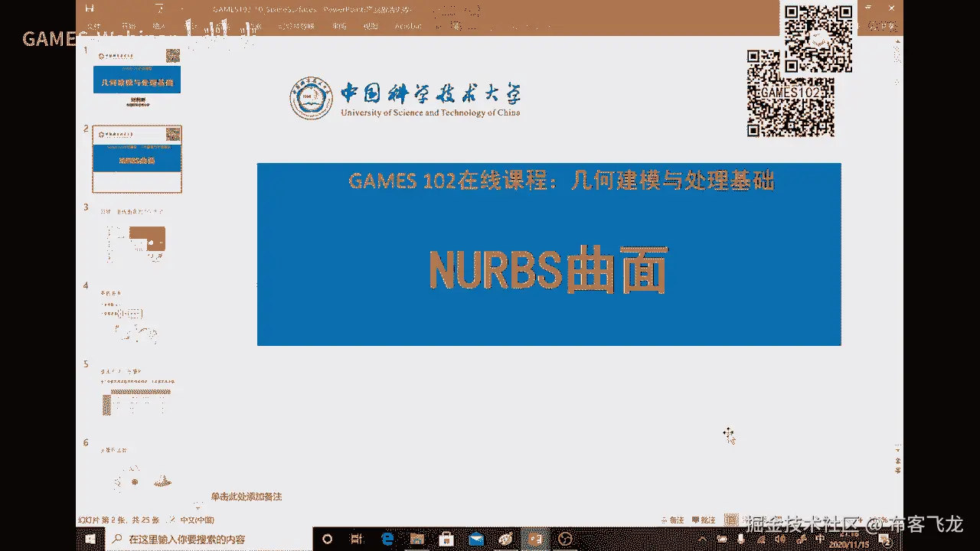Open the 中 input method indicator

(820, 540)
